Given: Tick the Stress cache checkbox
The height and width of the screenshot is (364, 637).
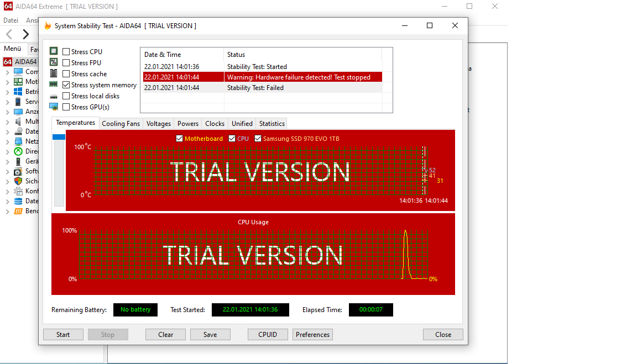Looking at the screenshot, I should click(66, 74).
